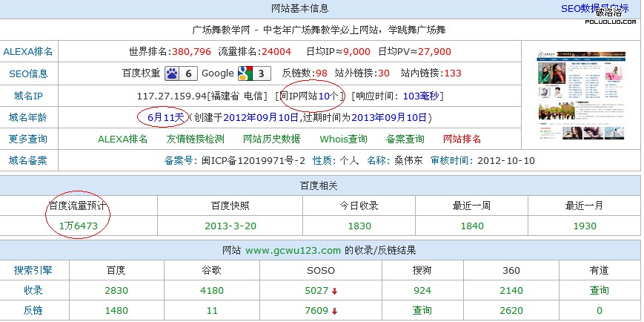Click the 百度流量预计 column header

(78, 206)
